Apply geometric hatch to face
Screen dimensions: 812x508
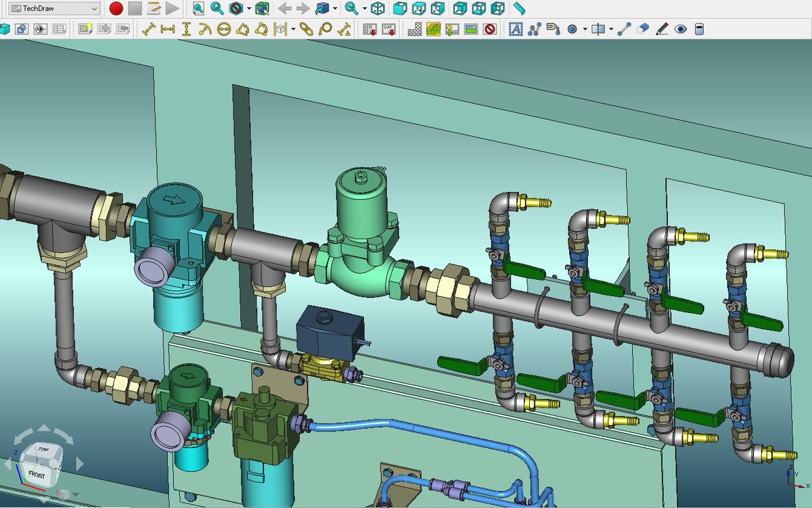pos(434,29)
